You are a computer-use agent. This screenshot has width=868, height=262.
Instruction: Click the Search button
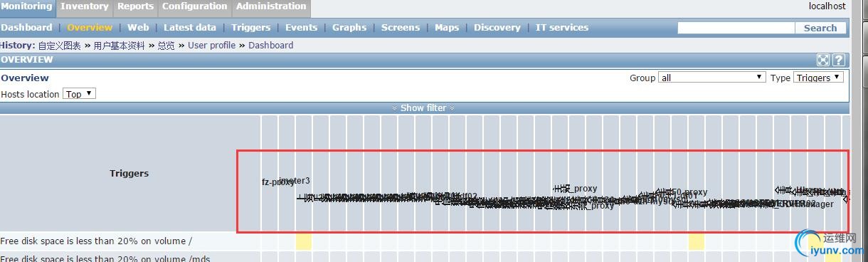(x=820, y=28)
